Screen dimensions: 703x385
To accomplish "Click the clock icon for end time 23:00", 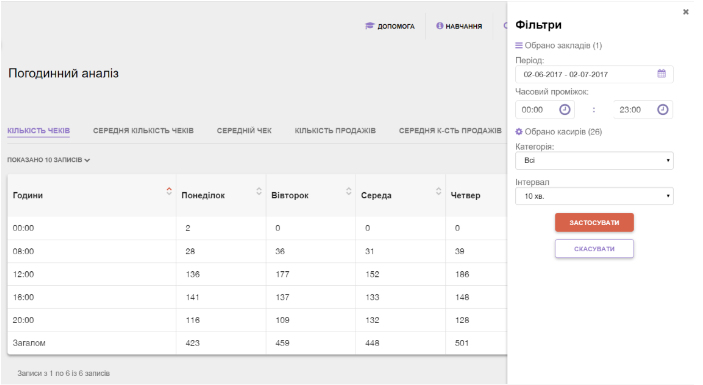I will 663,109.
